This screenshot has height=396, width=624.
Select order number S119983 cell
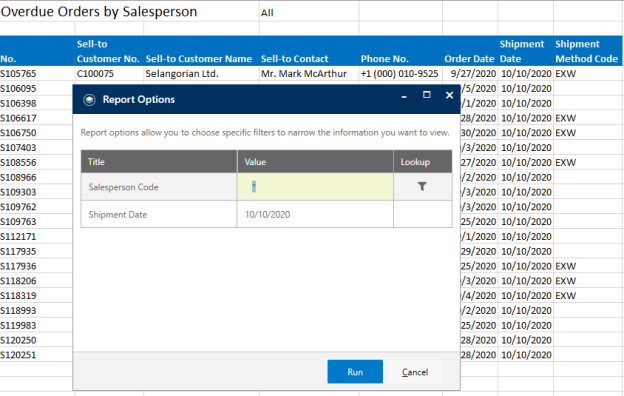pos(36,325)
